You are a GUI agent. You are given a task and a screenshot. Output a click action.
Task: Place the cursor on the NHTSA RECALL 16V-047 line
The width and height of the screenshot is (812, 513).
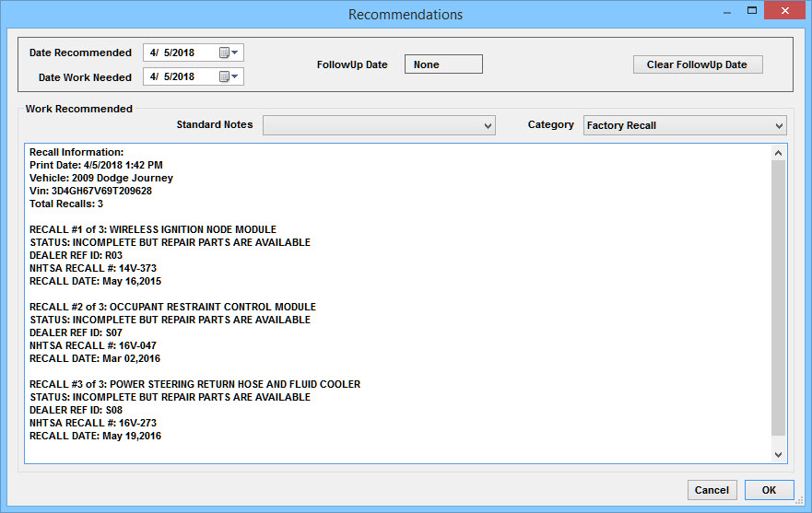[x=93, y=345]
